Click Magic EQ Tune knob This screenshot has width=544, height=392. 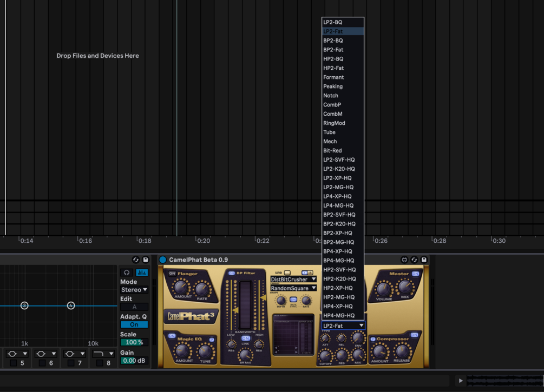pos(205,351)
